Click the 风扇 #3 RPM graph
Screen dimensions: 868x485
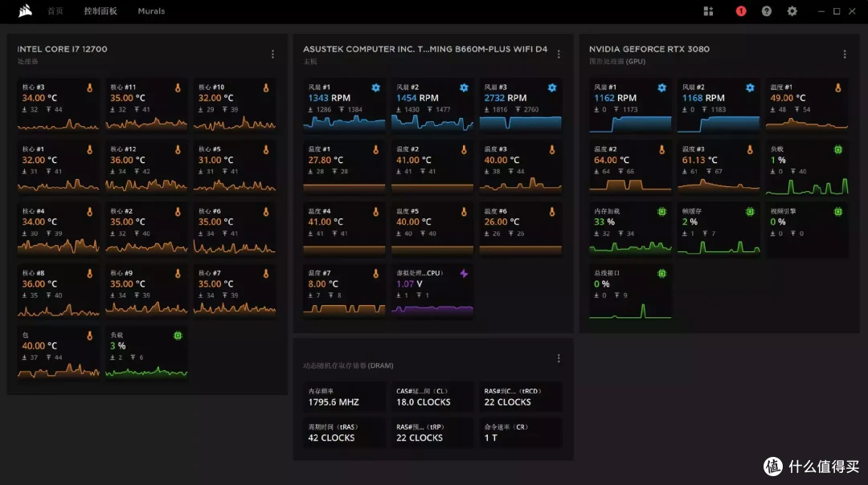coord(520,124)
